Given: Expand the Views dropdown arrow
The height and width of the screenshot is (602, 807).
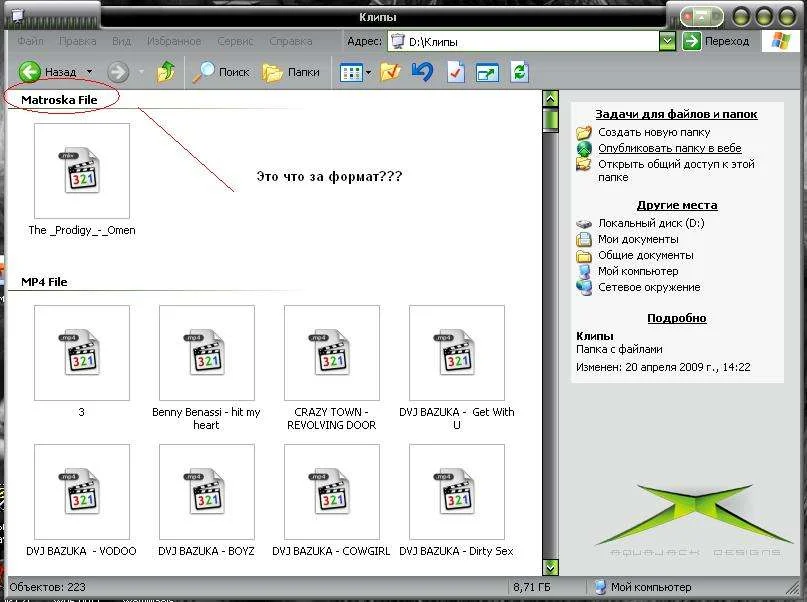Looking at the screenshot, I should tap(369, 73).
